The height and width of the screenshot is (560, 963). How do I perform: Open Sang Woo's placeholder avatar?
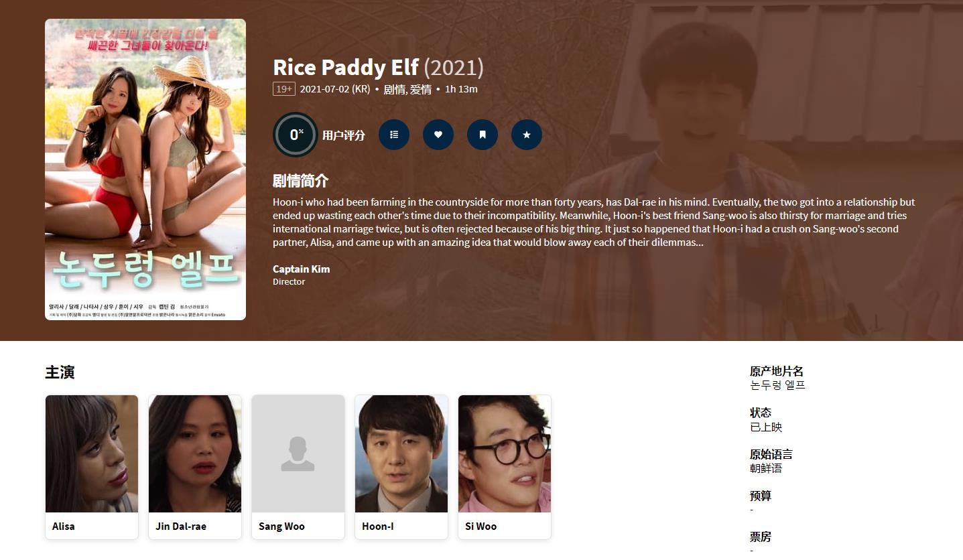pos(298,453)
